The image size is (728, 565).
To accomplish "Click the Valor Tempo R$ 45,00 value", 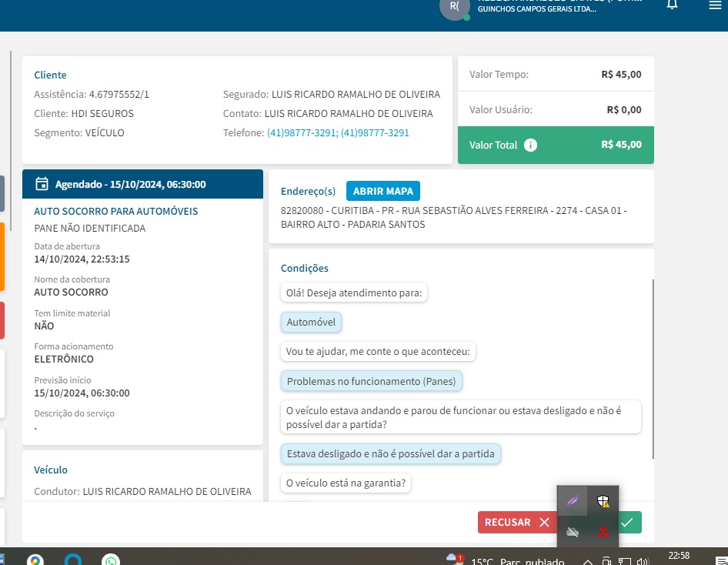I will pyautogui.click(x=621, y=74).
